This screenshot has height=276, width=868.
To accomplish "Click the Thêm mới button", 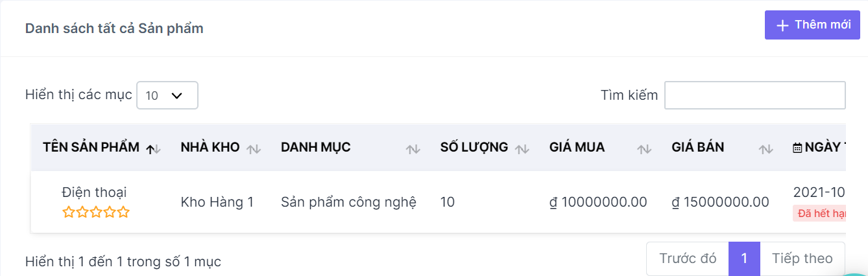I will click(x=812, y=25).
